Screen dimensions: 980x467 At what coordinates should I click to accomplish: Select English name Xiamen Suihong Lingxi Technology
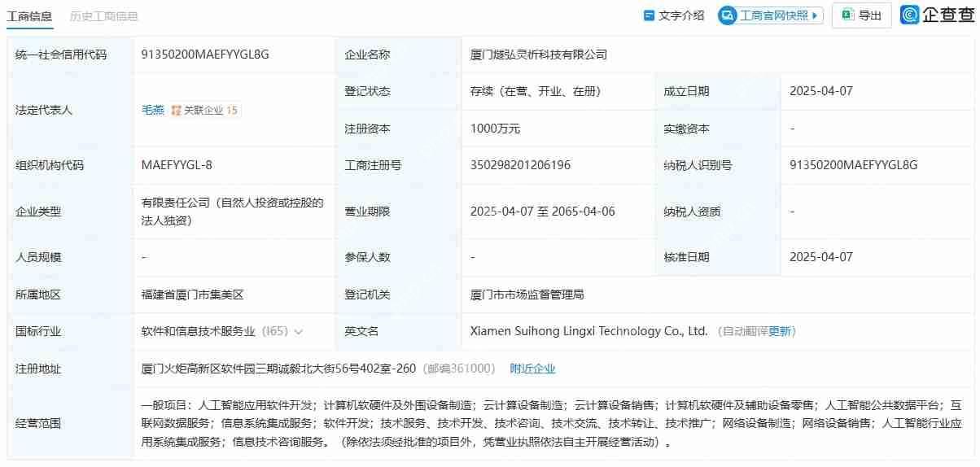coord(589,331)
